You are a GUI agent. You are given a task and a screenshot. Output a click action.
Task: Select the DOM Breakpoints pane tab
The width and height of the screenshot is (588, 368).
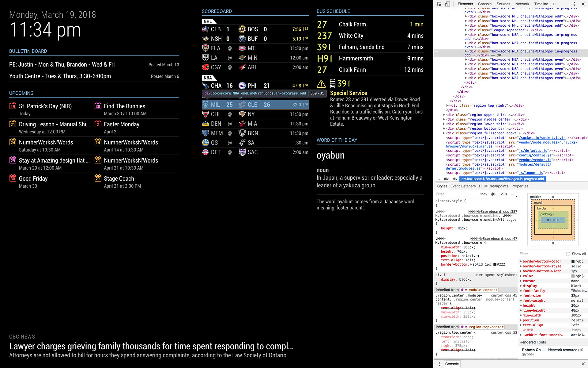pos(493,186)
